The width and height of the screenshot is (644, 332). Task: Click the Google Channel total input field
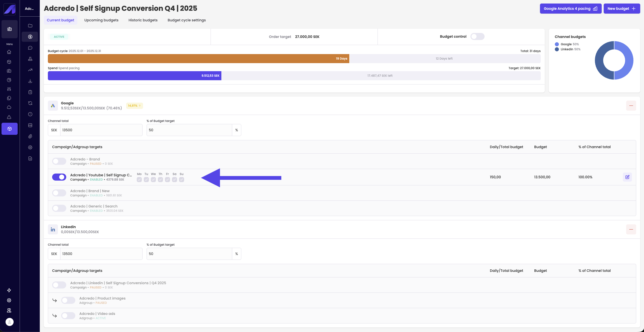click(101, 130)
